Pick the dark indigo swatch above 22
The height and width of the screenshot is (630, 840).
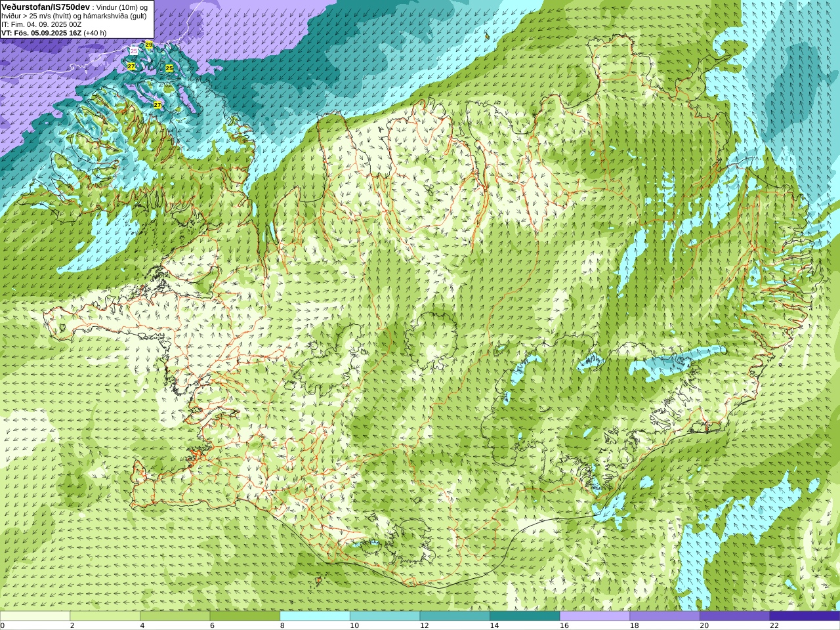point(805,616)
